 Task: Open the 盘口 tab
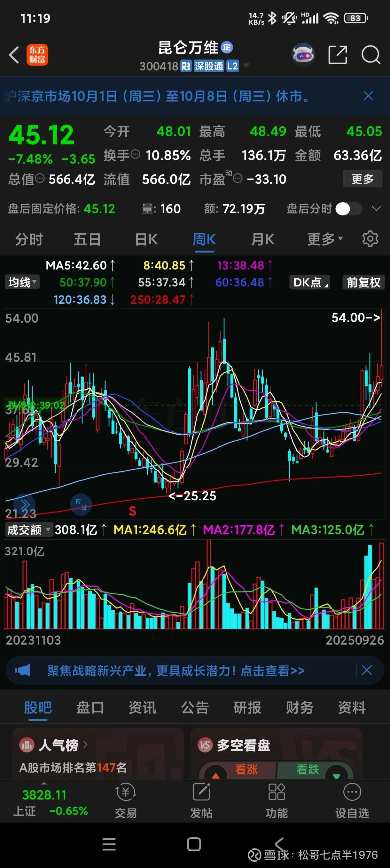coord(90,707)
